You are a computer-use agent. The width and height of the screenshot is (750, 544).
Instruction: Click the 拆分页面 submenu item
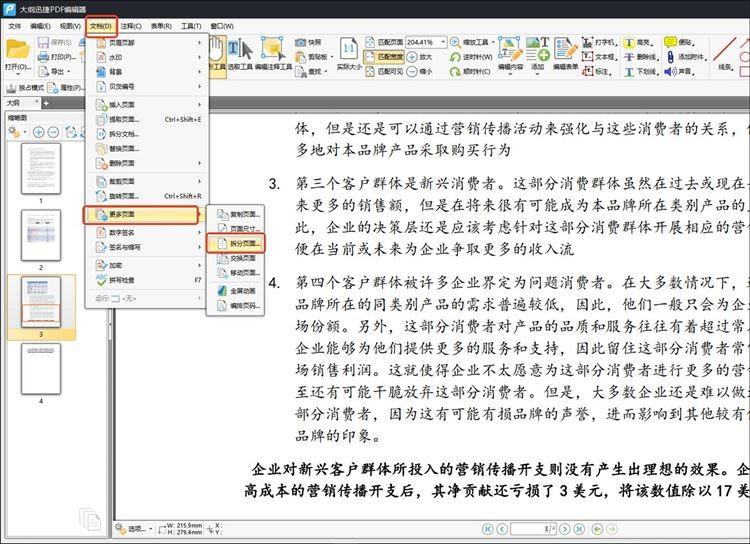click(239, 243)
